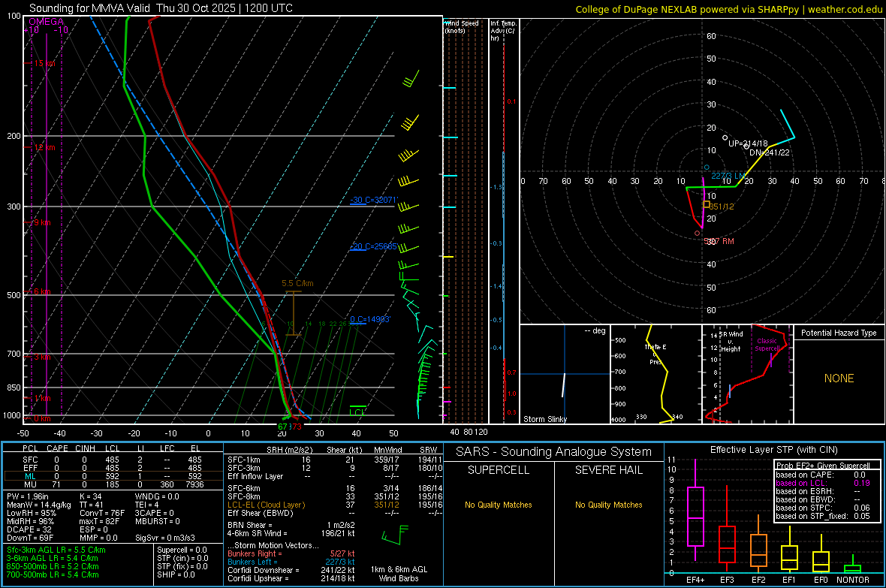Click the SARS - Sounding Analogue System header

[554, 452]
